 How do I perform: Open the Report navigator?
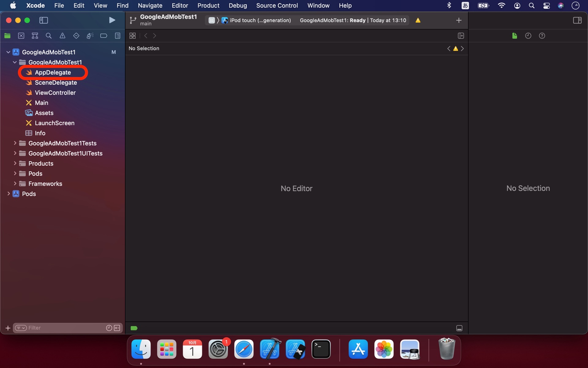118,36
